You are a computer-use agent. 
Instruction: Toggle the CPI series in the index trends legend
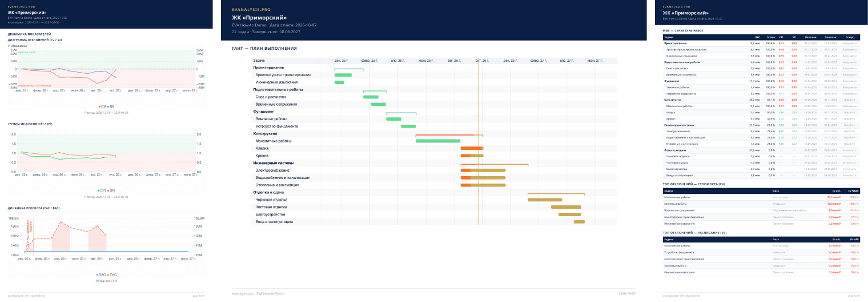pyautogui.click(x=102, y=190)
